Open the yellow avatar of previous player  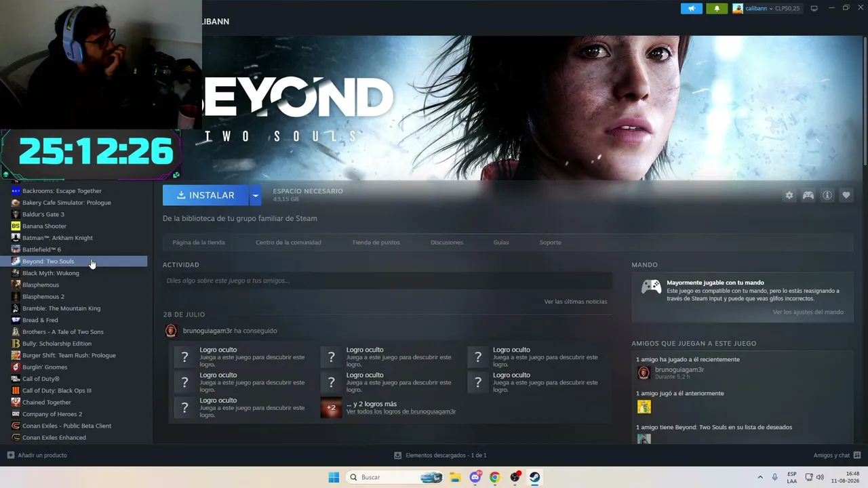pos(644,407)
